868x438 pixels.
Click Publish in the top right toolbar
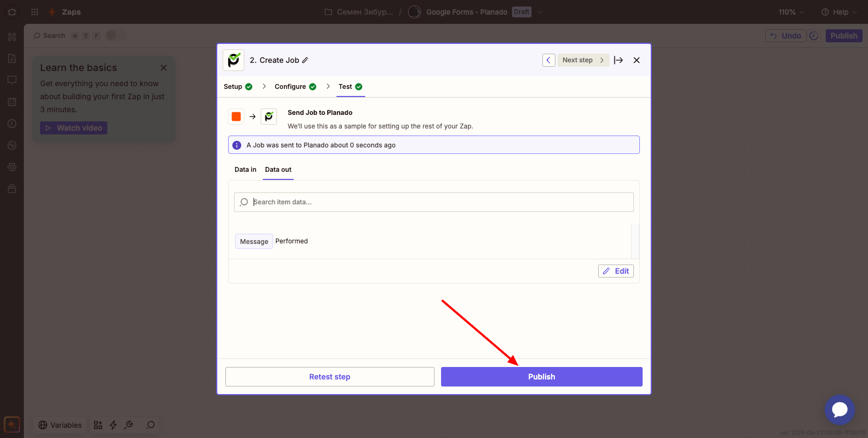[x=844, y=36]
